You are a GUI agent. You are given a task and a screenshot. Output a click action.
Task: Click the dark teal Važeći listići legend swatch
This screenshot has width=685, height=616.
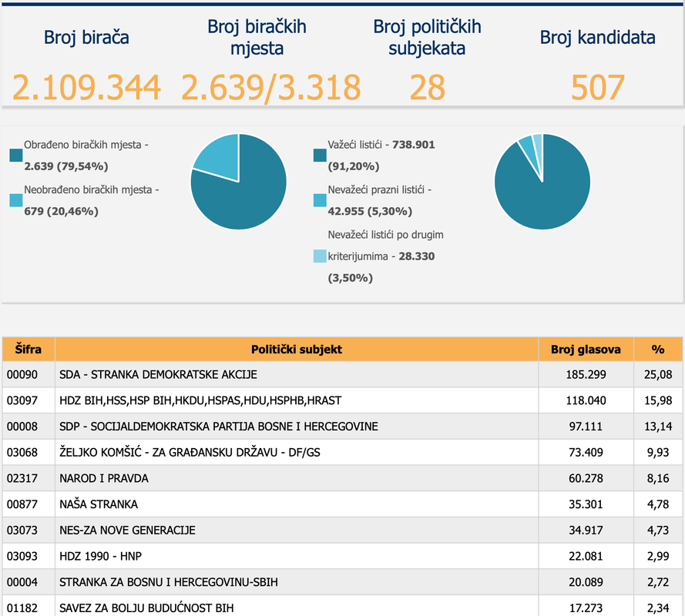tap(320, 156)
